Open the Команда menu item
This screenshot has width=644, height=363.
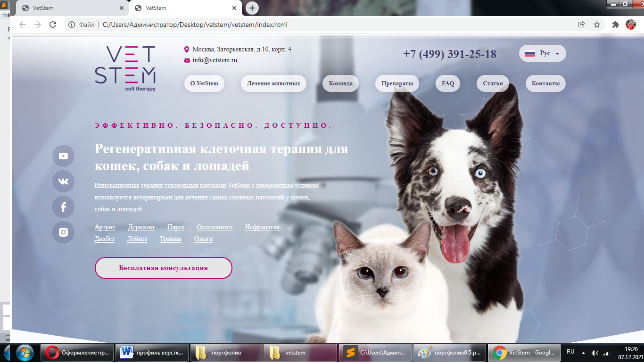pyautogui.click(x=340, y=83)
